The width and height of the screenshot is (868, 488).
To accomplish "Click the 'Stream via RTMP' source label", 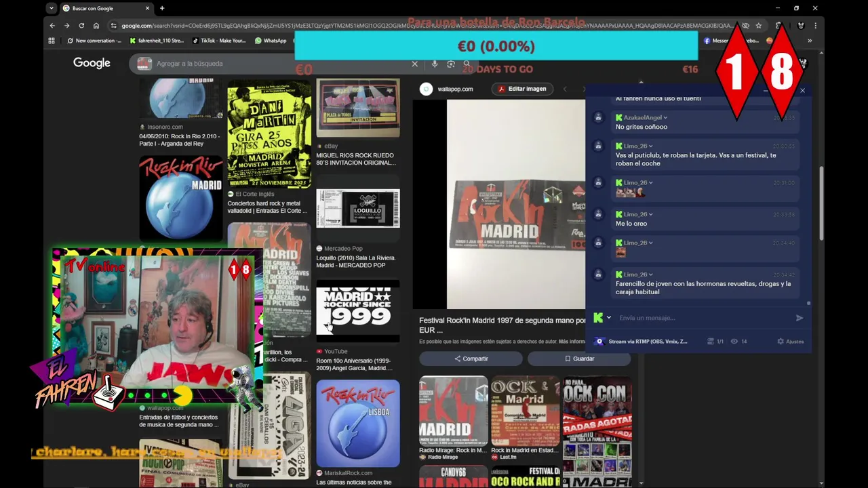I will 648,342.
